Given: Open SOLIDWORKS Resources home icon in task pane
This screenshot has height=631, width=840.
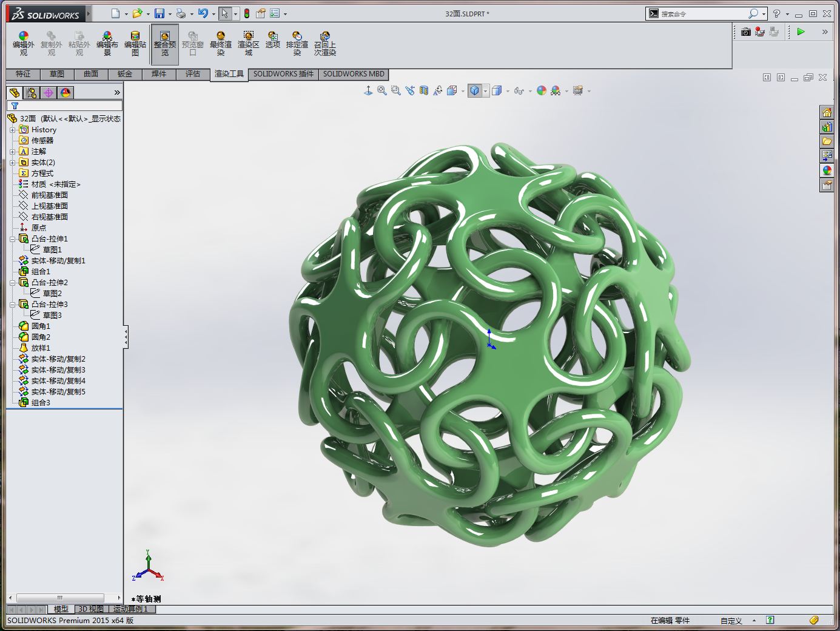Looking at the screenshot, I should click(x=827, y=112).
